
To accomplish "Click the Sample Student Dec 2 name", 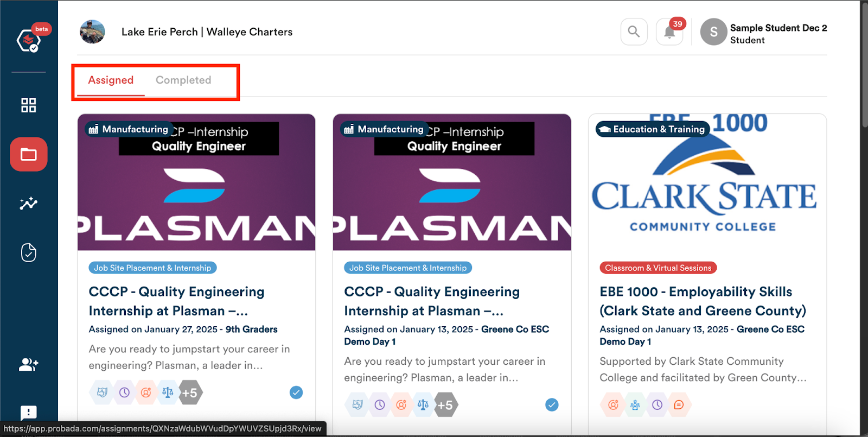I will [778, 28].
